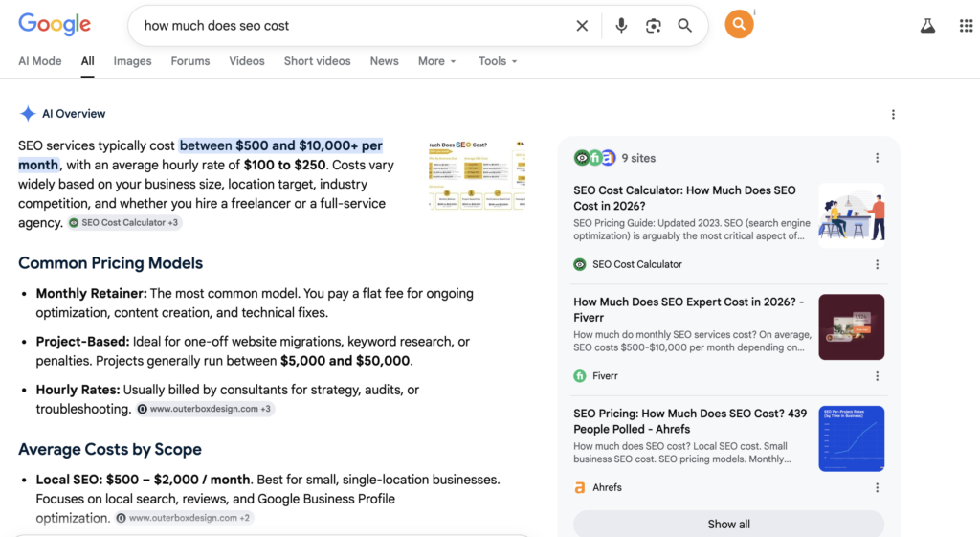Click the 'AI Overview' label text
Screen dimensions: 980x537
click(74, 114)
